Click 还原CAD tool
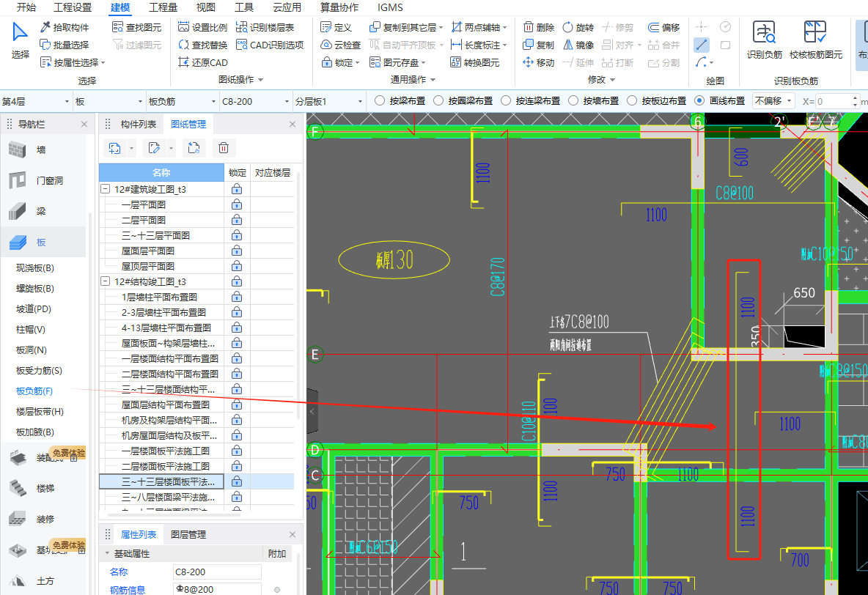 click(x=202, y=62)
